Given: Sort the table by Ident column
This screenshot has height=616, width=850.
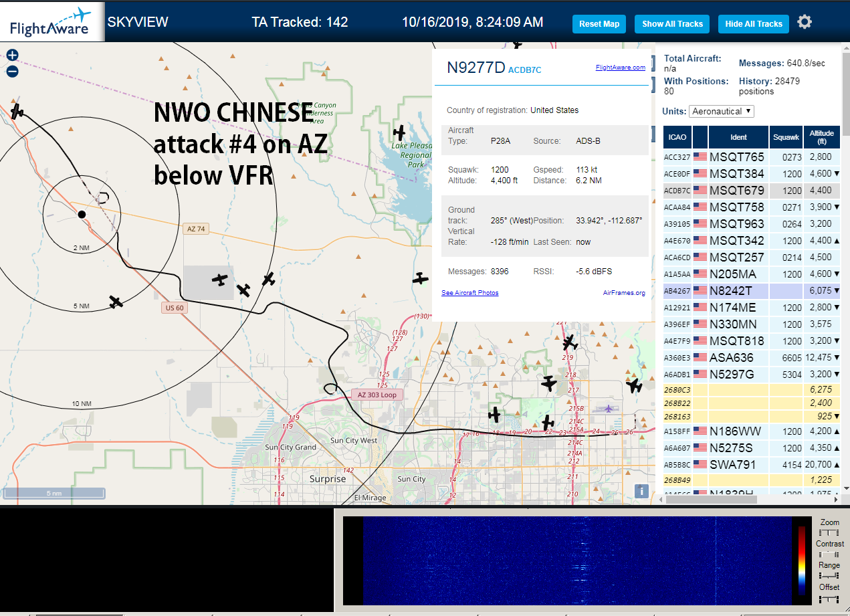Looking at the screenshot, I should pos(738,137).
